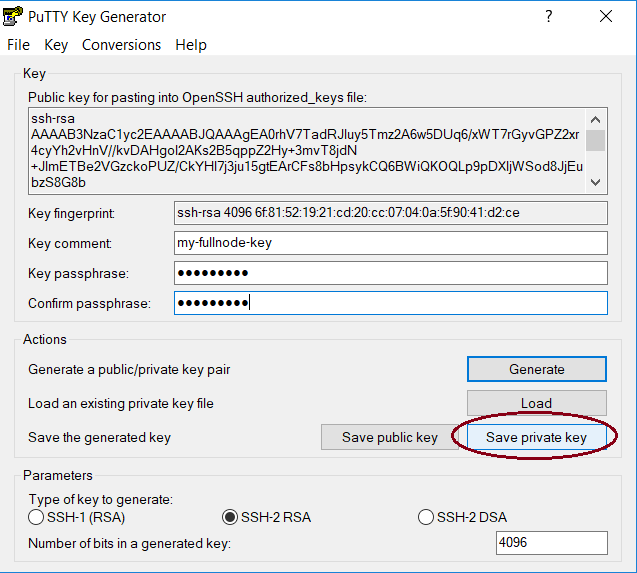Click the Key comment field
The height and width of the screenshot is (573, 637).
click(391, 243)
